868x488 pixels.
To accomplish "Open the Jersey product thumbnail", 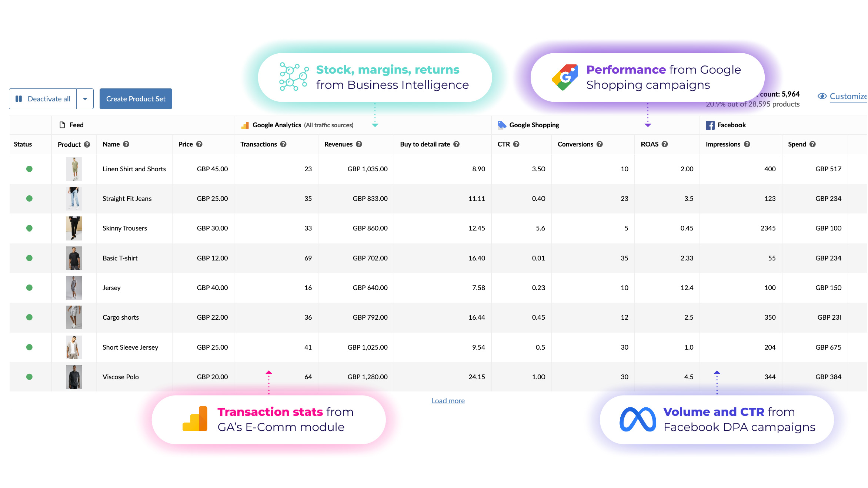I will point(74,288).
